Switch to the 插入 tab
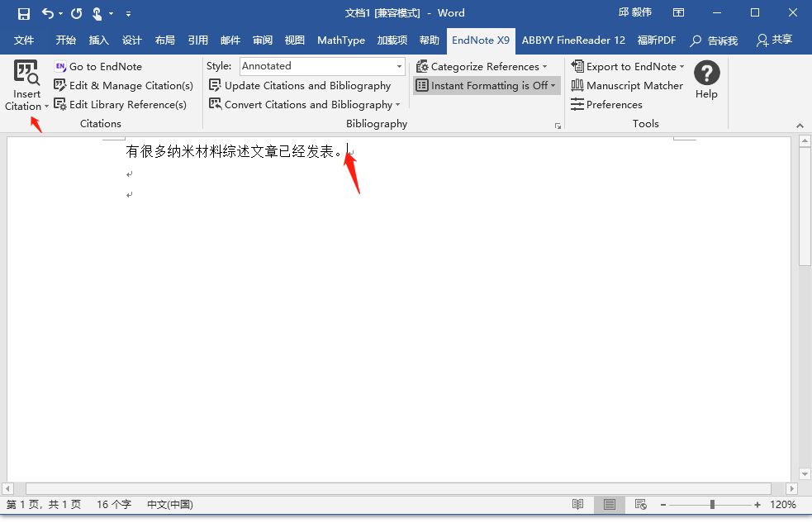Screen dimensions: 812x523 tap(98, 40)
